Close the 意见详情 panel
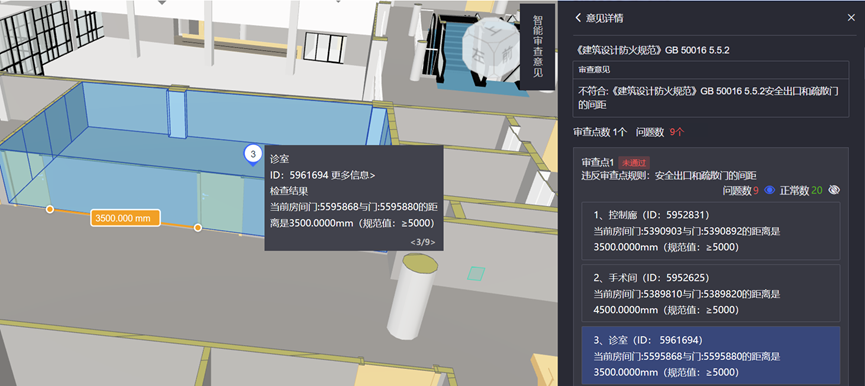865x386 pixels. click(851, 18)
